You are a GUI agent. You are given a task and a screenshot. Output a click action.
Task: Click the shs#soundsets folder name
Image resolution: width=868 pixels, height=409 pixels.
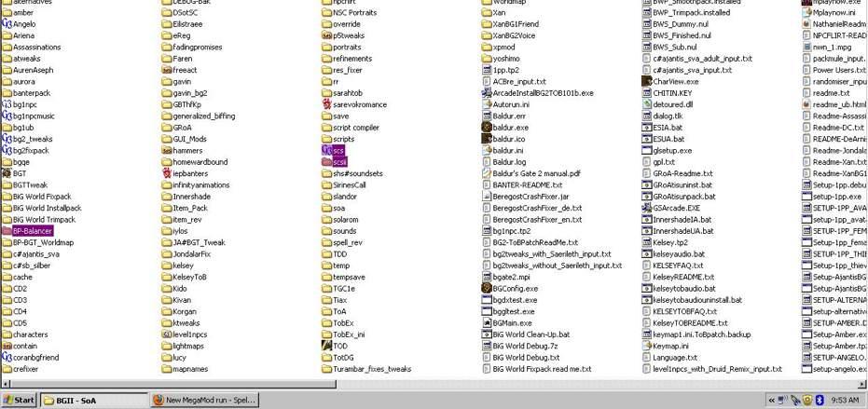358,173
